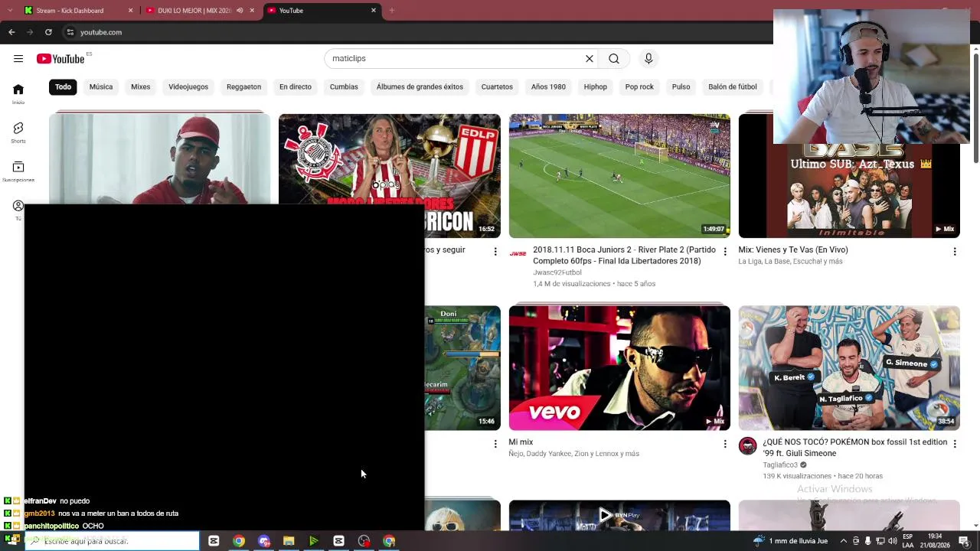The width and height of the screenshot is (980, 551).
Task: Filter results by Mixes
Action: click(141, 87)
